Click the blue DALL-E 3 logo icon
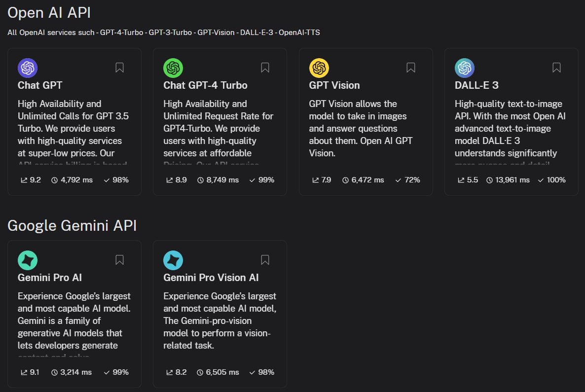 (465, 68)
